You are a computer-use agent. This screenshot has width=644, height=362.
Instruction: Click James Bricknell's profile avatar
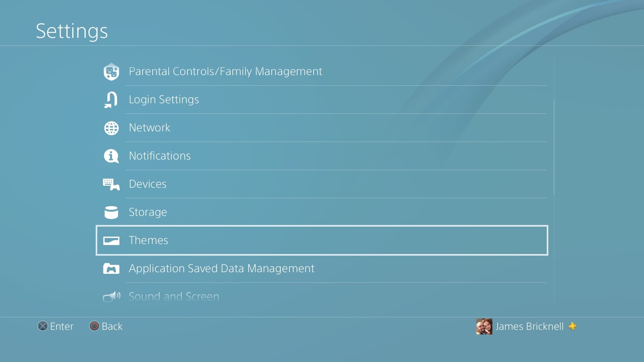(484, 326)
